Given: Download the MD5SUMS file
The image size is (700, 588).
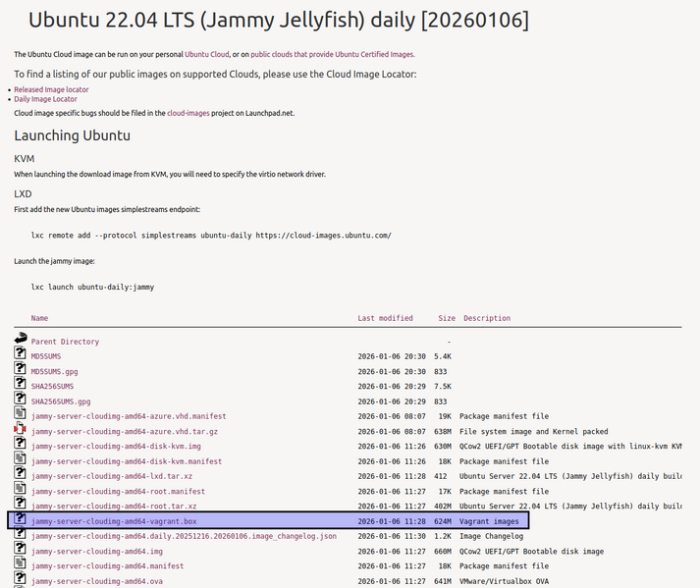Looking at the screenshot, I should click(46, 356).
